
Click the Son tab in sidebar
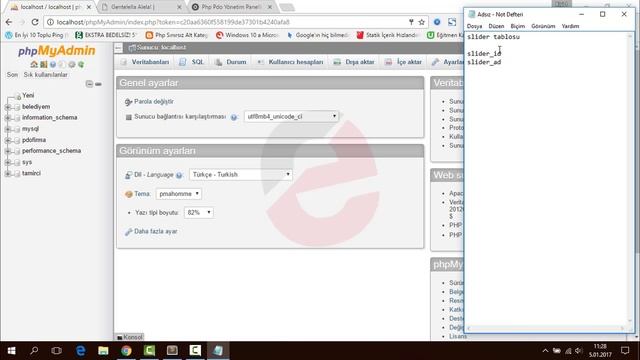pyautogui.click(x=12, y=75)
